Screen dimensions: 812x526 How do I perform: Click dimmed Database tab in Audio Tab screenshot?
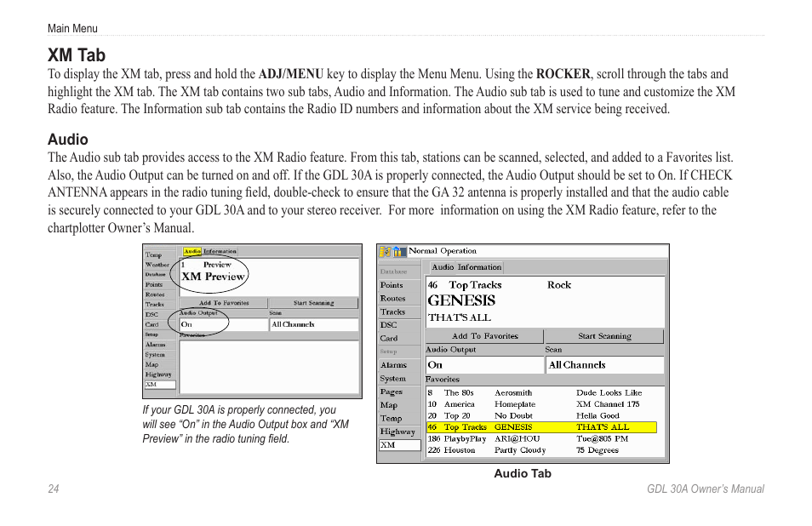(x=398, y=272)
